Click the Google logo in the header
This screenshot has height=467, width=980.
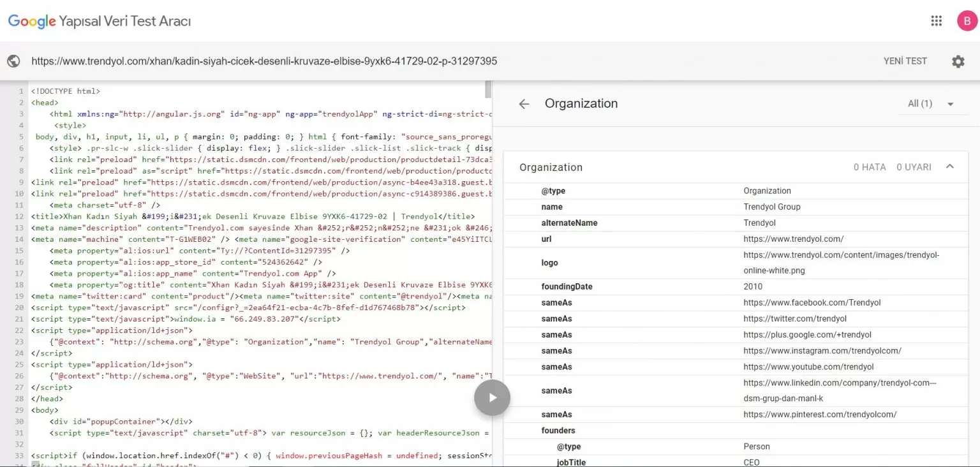(x=32, y=22)
